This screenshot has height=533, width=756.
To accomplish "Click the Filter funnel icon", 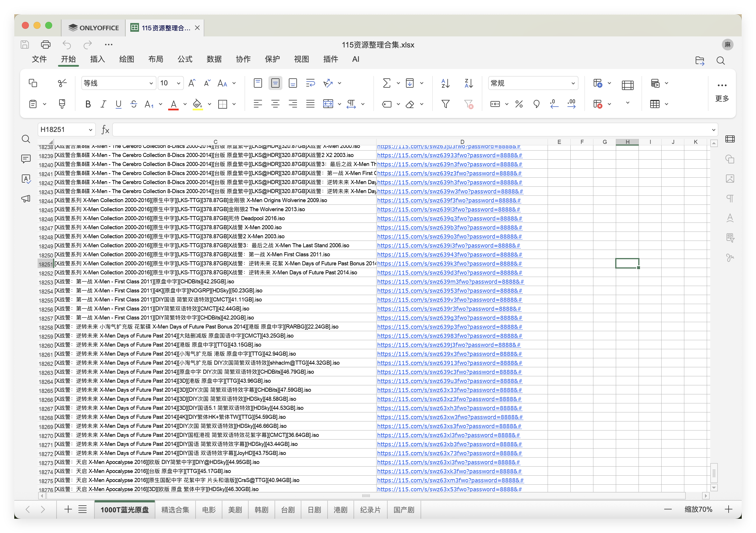I will [446, 104].
